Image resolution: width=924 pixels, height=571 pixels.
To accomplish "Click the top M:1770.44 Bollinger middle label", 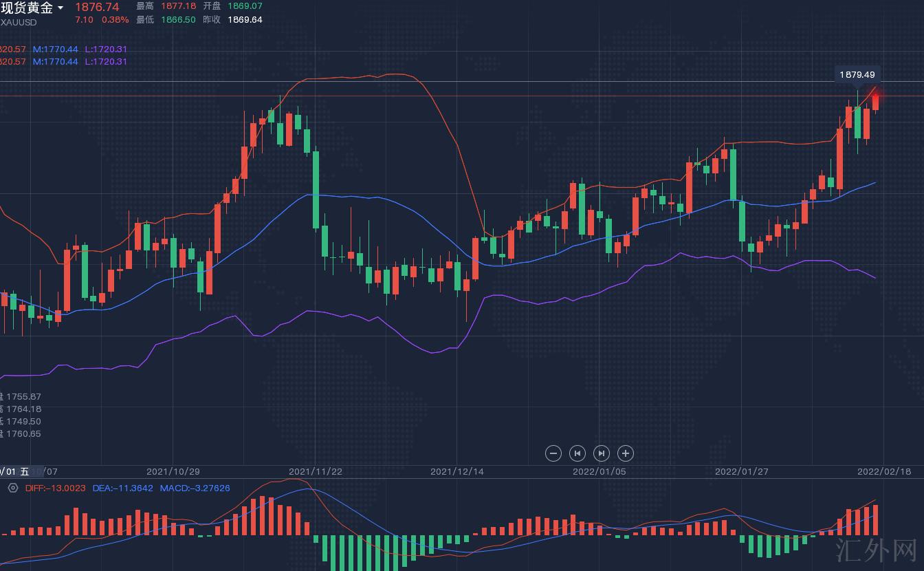I will 55,49.
